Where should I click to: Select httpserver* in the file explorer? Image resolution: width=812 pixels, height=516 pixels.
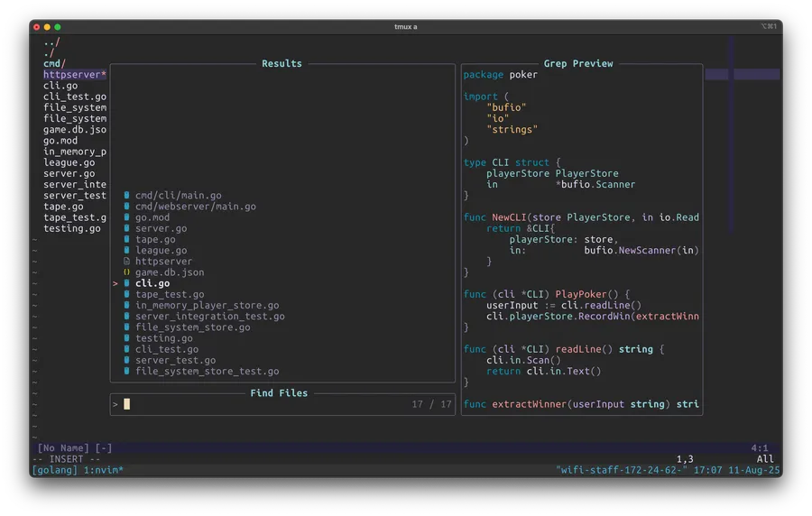pyautogui.click(x=75, y=75)
